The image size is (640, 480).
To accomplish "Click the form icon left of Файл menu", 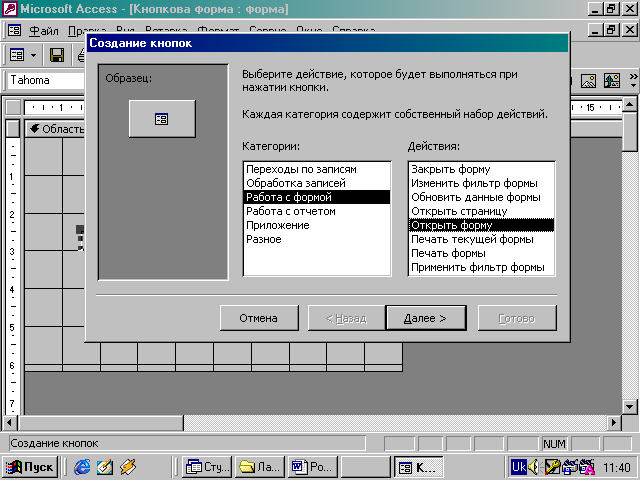I will click(14, 30).
